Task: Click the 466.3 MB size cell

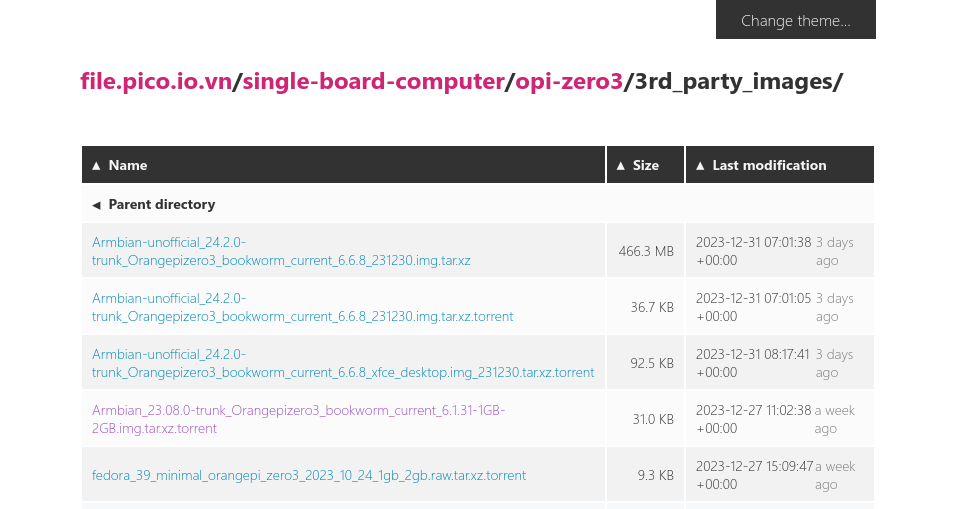Action: [x=646, y=251]
